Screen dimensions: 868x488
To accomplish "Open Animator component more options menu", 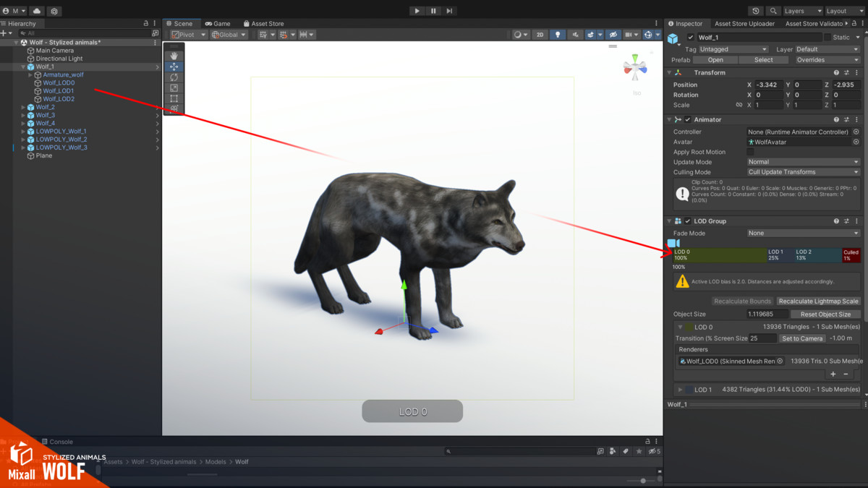I will coord(856,120).
